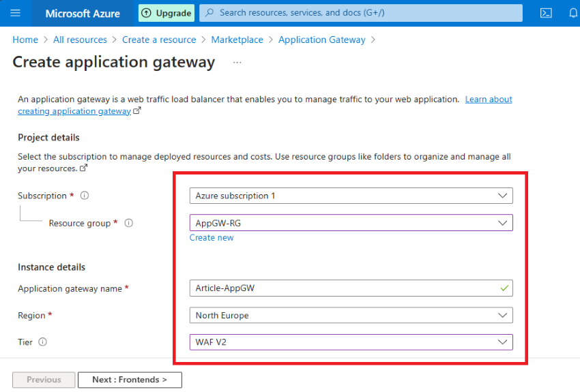
Task: Expand the Subscription dropdown
Action: [351, 196]
